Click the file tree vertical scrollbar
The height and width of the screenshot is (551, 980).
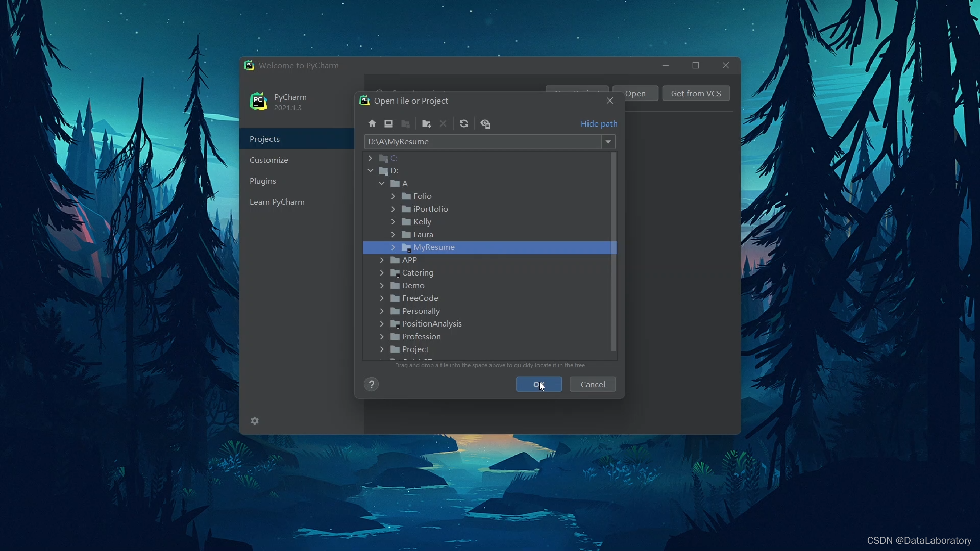(x=614, y=252)
